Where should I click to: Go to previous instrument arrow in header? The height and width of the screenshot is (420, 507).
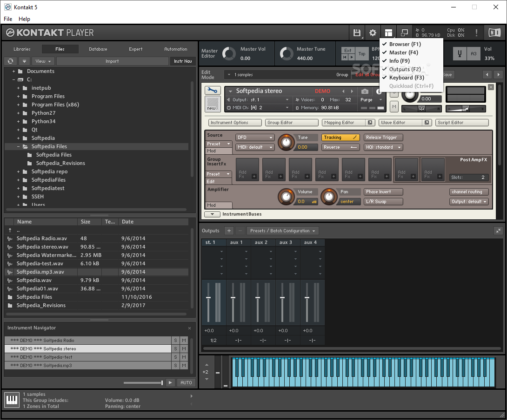pos(343,92)
